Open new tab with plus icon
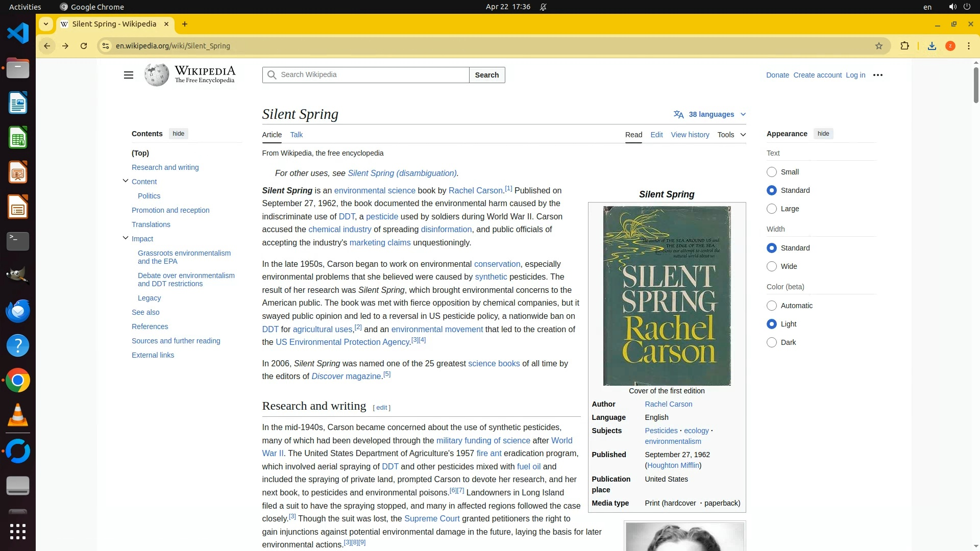The image size is (980, 551). [x=185, y=24]
